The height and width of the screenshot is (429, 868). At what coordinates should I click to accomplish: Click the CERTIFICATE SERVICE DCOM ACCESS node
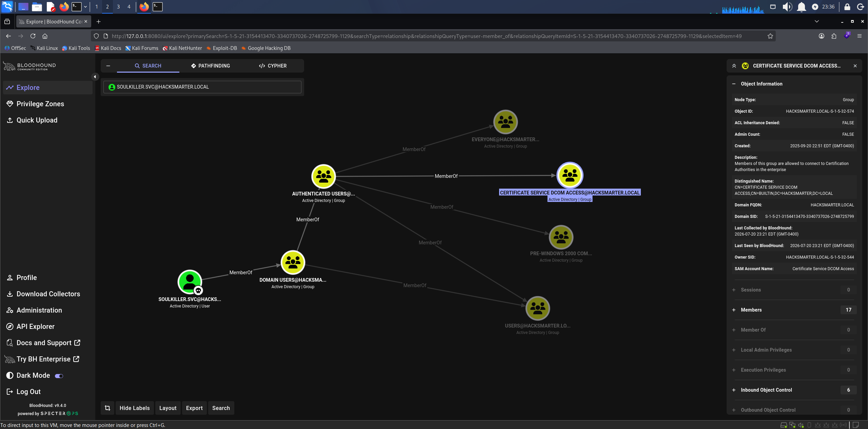570,175
